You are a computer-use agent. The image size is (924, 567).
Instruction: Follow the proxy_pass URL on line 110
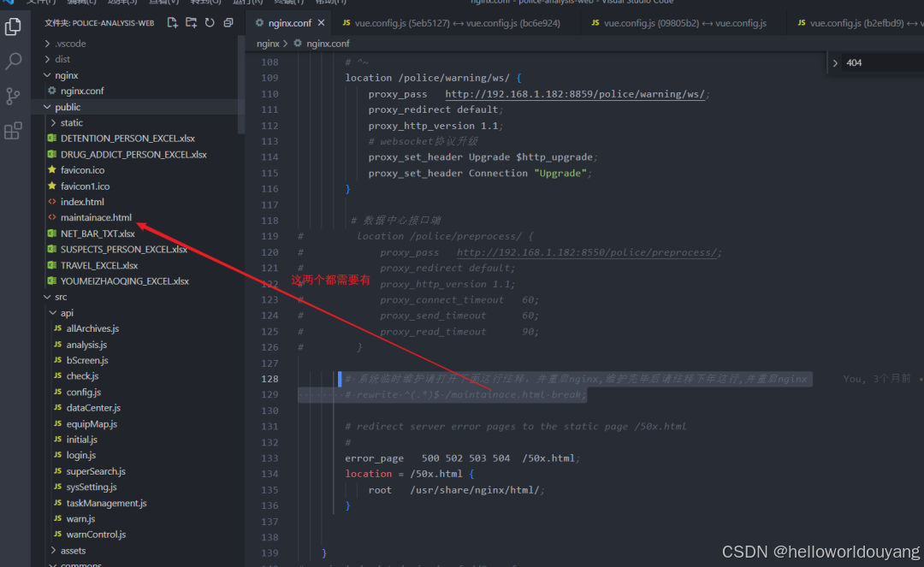(x=575, y=94)
